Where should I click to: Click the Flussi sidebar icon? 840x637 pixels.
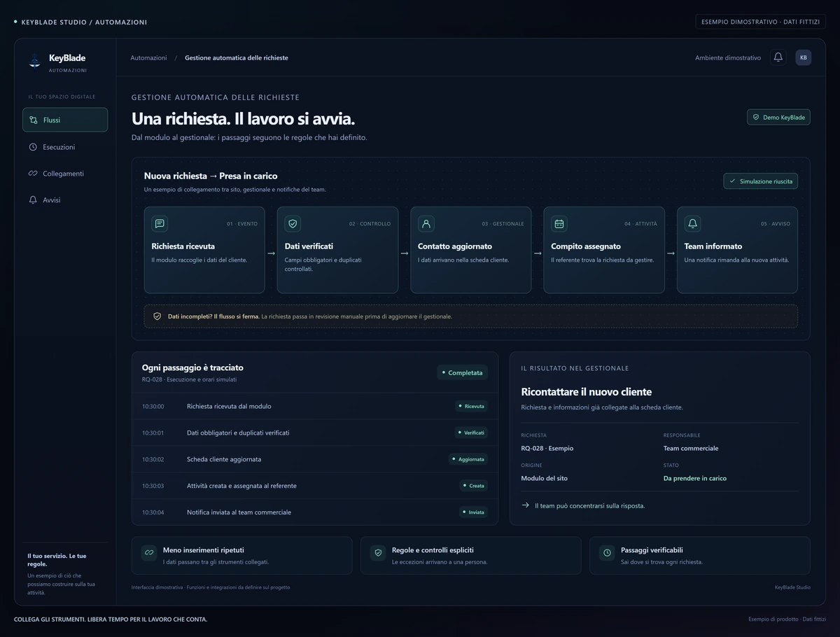(x=33, y=120)
